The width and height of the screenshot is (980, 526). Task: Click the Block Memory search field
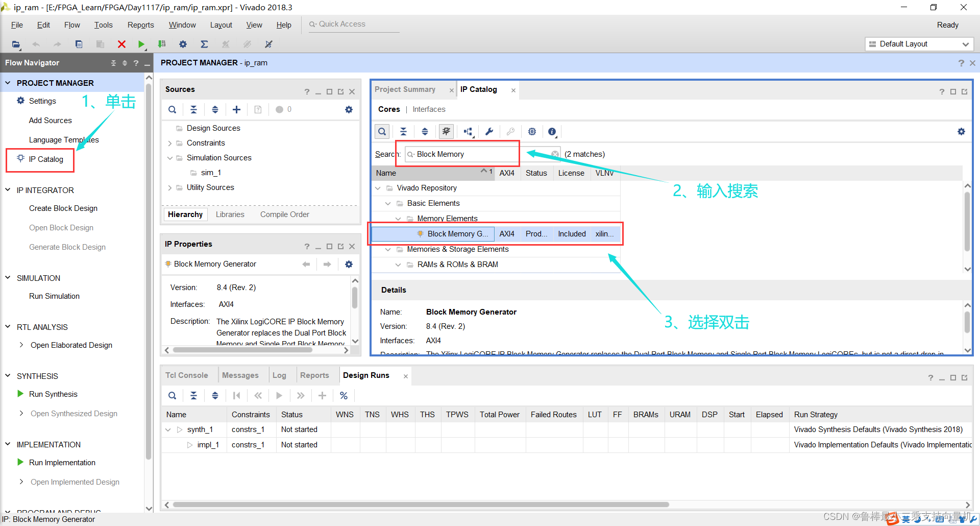(x=462, y=154)
